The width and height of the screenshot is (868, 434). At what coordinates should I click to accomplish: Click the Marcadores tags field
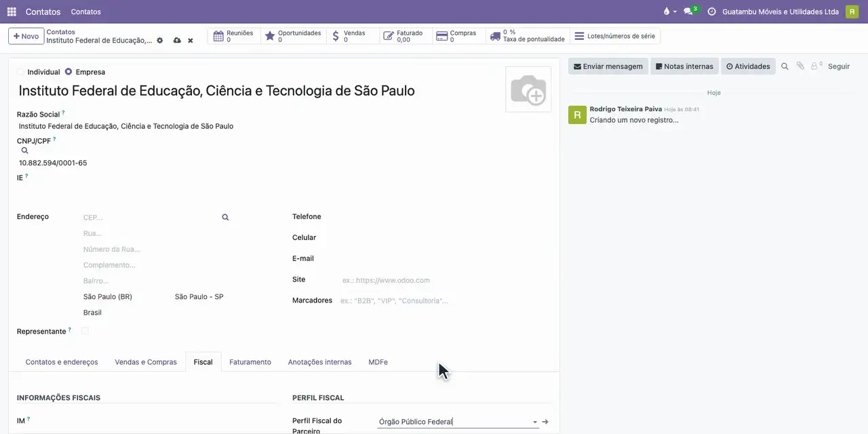pos(445,300)
